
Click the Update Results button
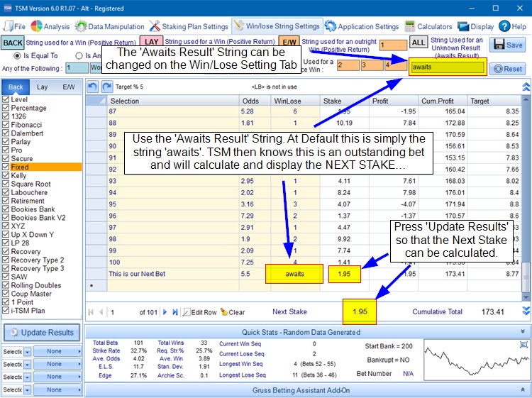pyautogui.click(x=40, y=333)
